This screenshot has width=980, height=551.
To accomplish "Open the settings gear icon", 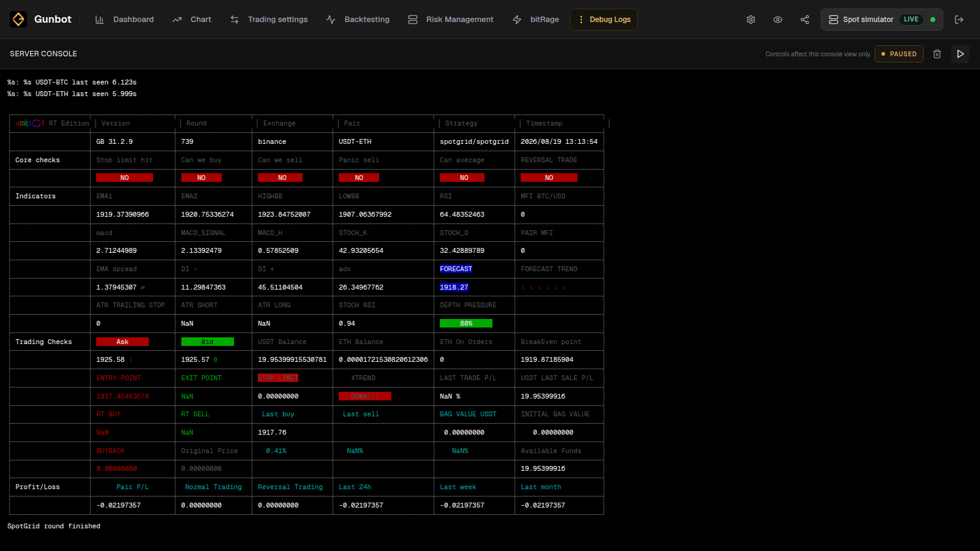I will coord(751,20).
